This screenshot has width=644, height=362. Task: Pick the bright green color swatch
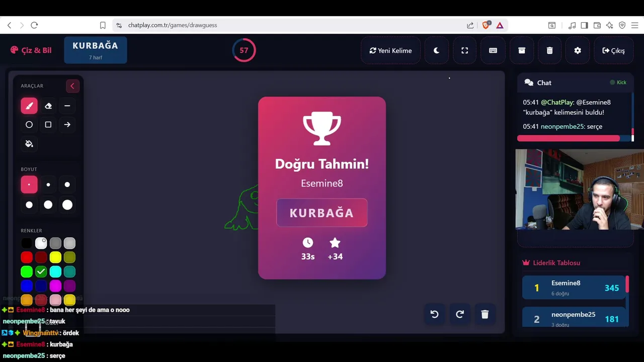pyautogui.click(x=27, y=271)
